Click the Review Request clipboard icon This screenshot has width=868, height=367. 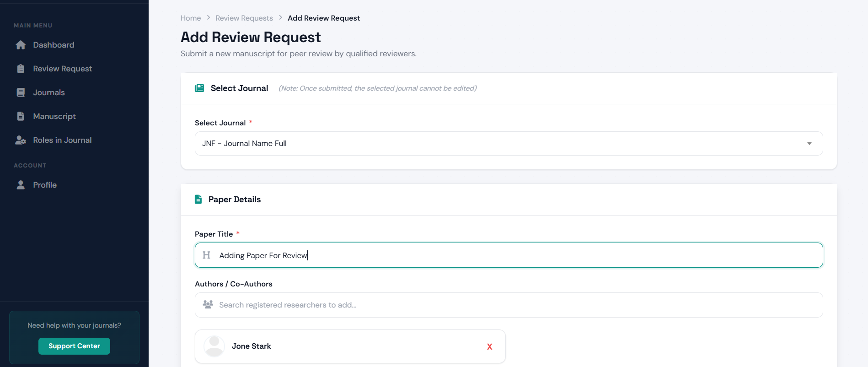pos(21,69)
